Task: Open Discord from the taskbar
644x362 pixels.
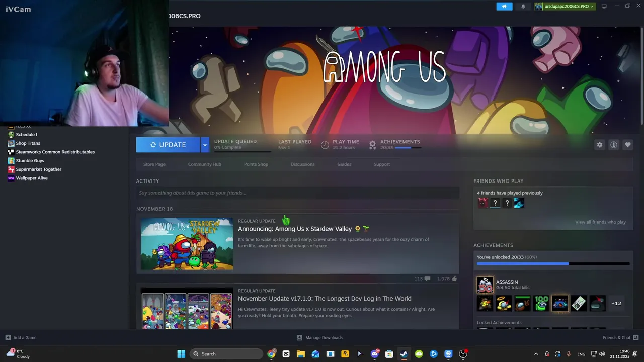Action: 375,354
